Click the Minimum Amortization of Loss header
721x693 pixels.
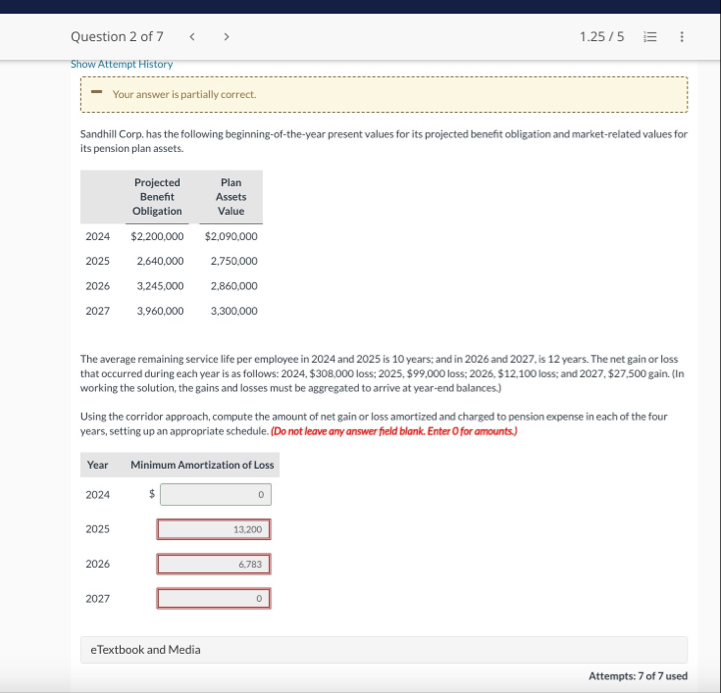tap(202, 465)
